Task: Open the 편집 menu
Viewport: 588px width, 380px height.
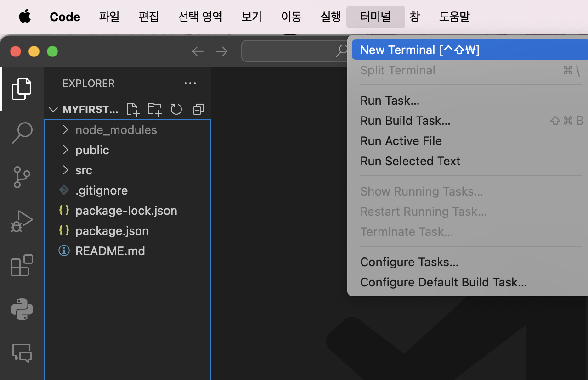Action: pos(149,17)
